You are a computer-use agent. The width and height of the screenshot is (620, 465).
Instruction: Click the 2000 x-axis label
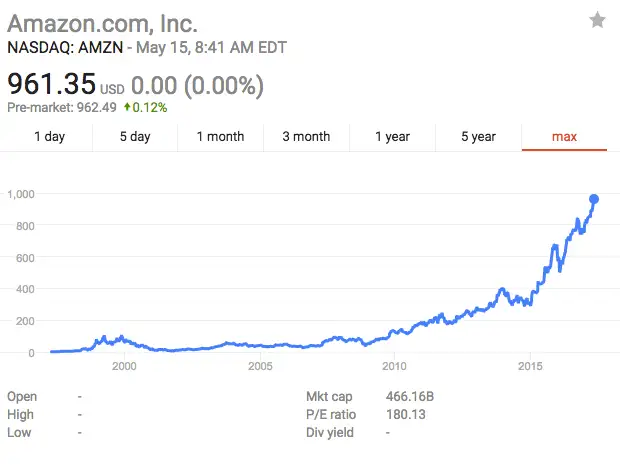coord(124,366)
